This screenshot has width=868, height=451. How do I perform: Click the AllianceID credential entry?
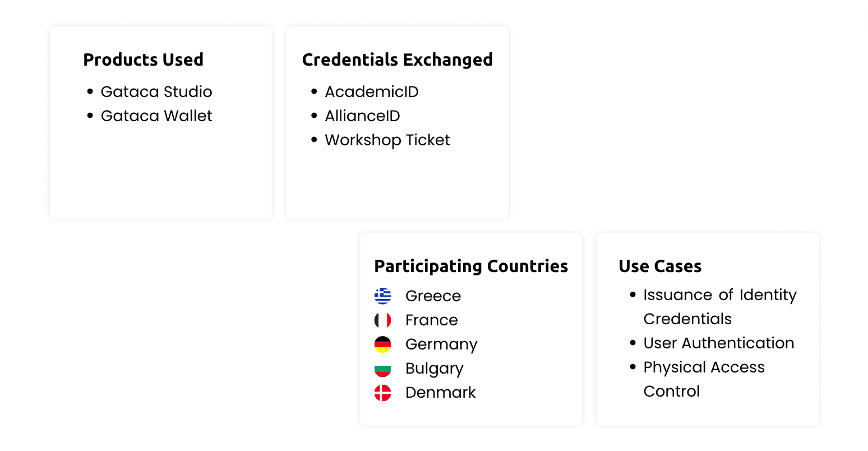pos(362,116)
